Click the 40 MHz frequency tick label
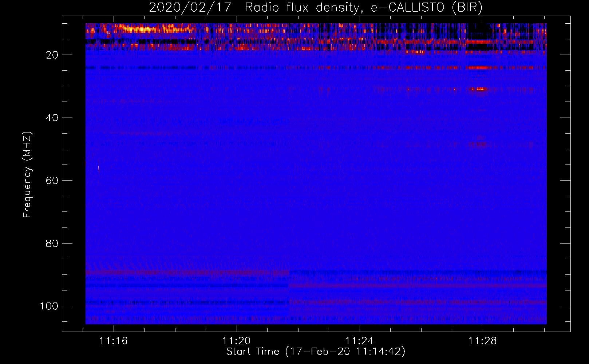589x364 pixels. click(x=52, y=118)
